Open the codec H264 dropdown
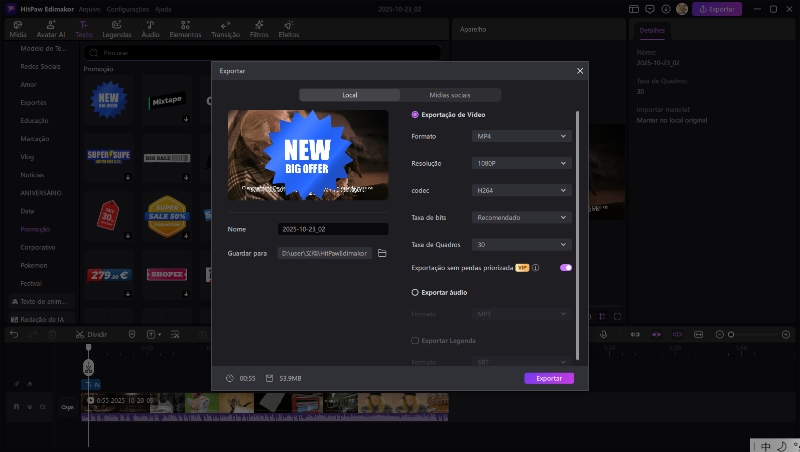 coord(520,190)
